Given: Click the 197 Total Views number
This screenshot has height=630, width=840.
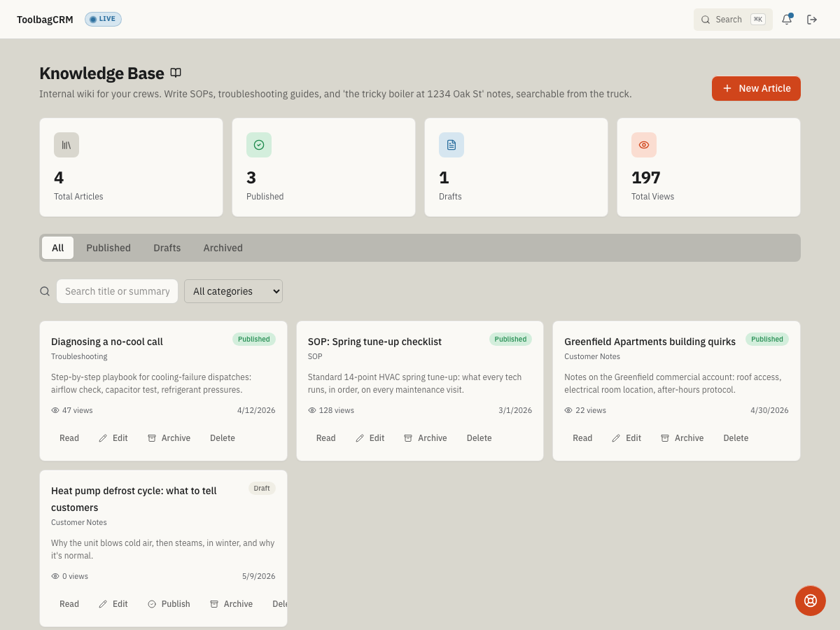Looking at the screenshot, I should point(645,178).
